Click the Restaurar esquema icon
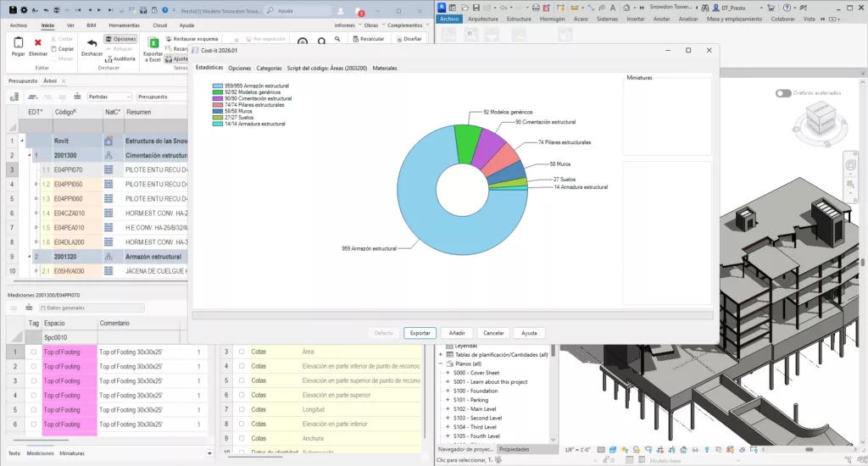This screenshot has width=868, height=466. (169, 39)
